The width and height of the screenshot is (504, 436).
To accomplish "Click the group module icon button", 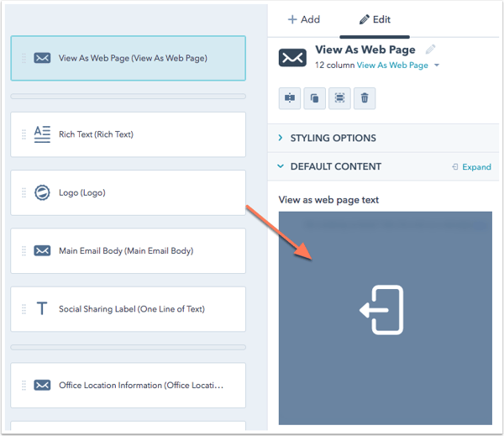I will pyautogui.click(x=339, y=98).
